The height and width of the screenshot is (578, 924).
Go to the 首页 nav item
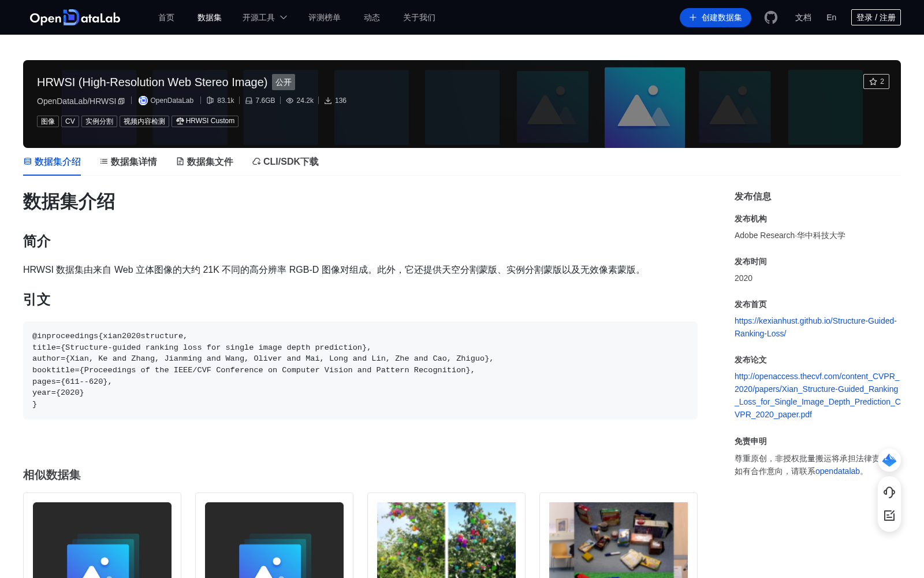(166, 17)
